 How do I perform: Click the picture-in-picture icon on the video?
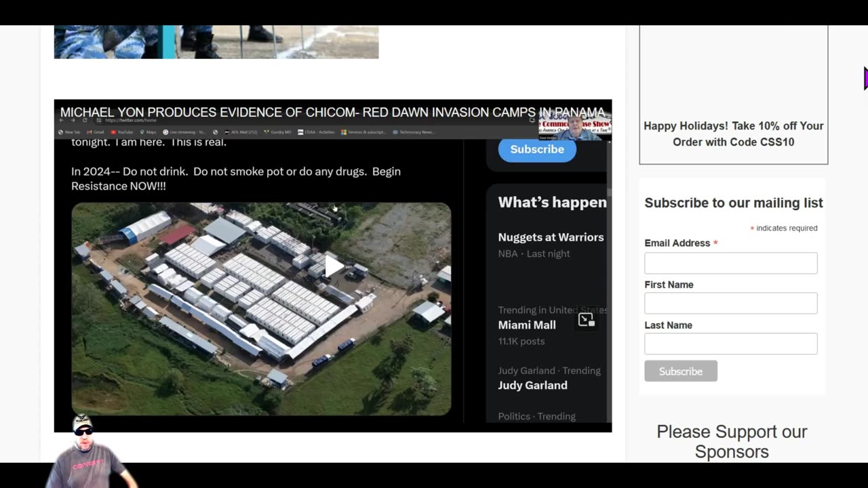pos(586,320)
